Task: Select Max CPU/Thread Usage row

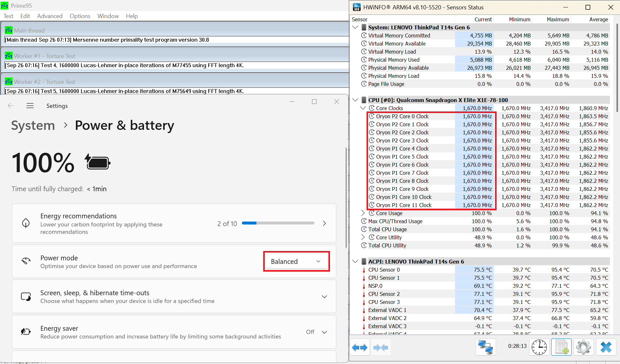Action: (484, 221)
